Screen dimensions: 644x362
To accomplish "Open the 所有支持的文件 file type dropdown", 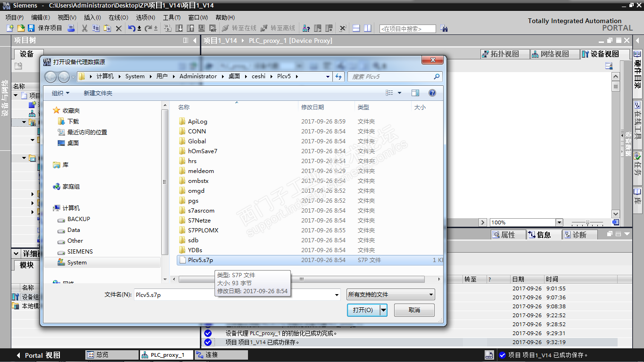I will point(390,295).
